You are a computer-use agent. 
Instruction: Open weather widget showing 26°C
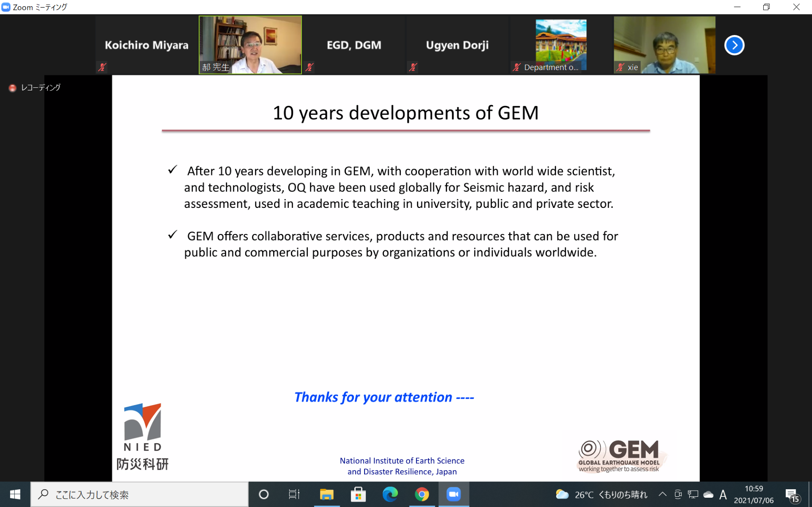coord(601,494)
